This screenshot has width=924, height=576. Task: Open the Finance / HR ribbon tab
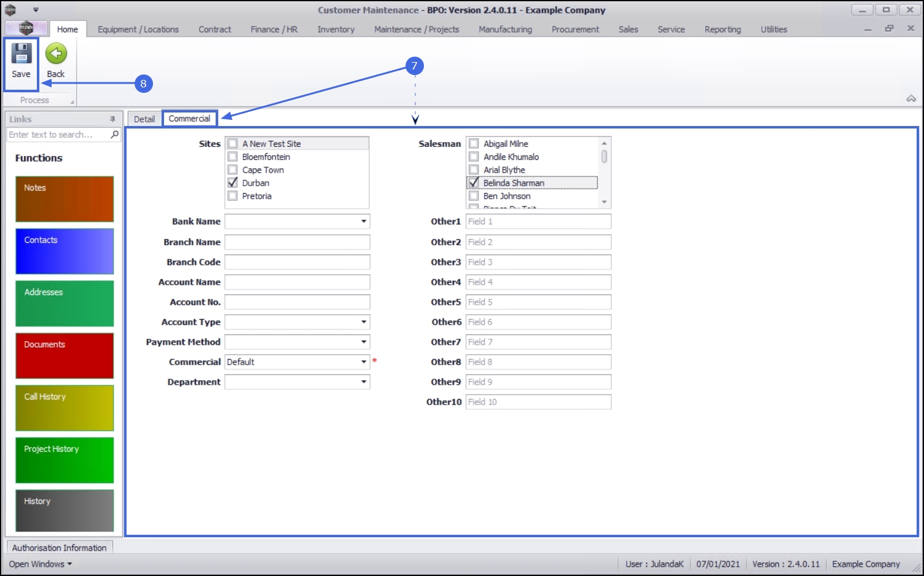point(274,30)
